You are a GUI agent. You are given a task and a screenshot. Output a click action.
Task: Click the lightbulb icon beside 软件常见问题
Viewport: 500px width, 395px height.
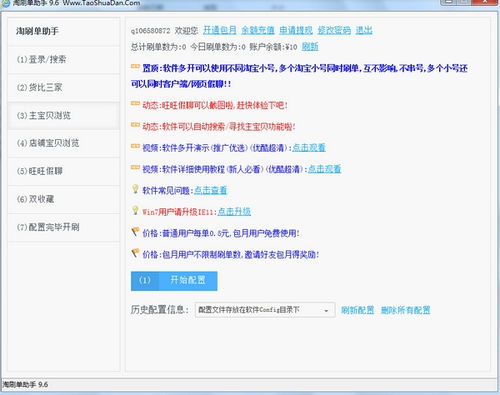pyautogui.click(x=135, y=189)
